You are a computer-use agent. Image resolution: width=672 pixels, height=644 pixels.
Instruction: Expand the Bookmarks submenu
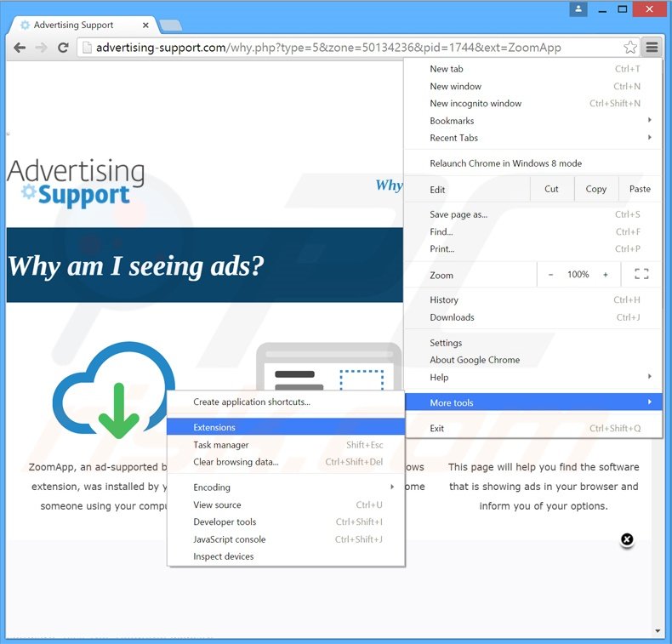tap(533, 121)
